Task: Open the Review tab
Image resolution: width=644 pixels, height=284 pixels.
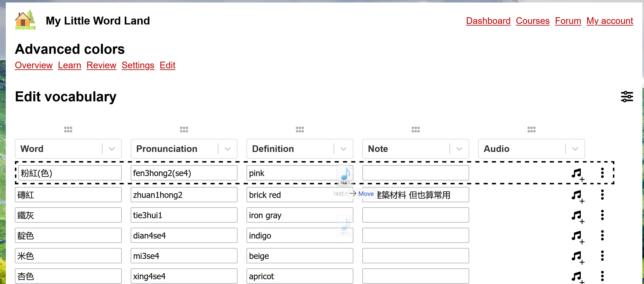Action: pos(102,65)
